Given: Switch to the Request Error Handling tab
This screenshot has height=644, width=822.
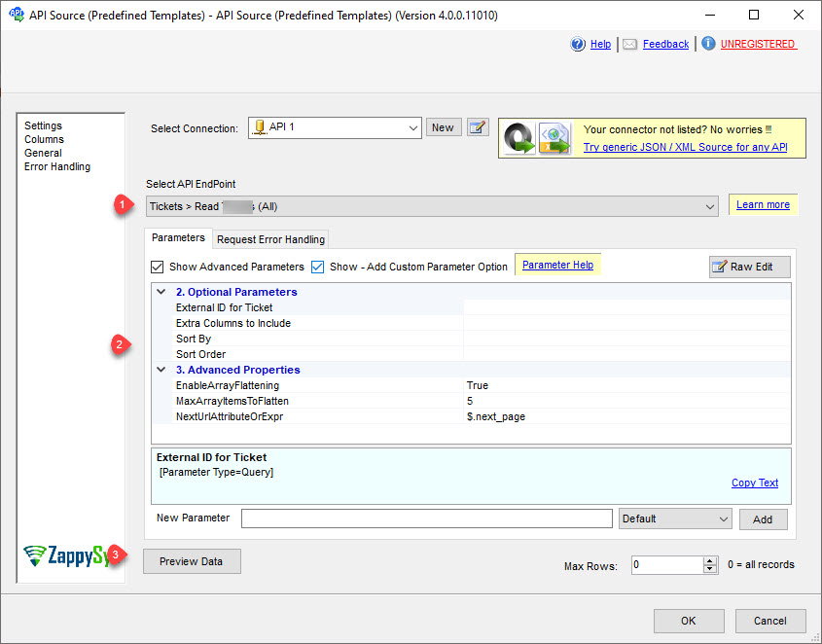Looking at the screenshot, I should click(x=270, y=238).
